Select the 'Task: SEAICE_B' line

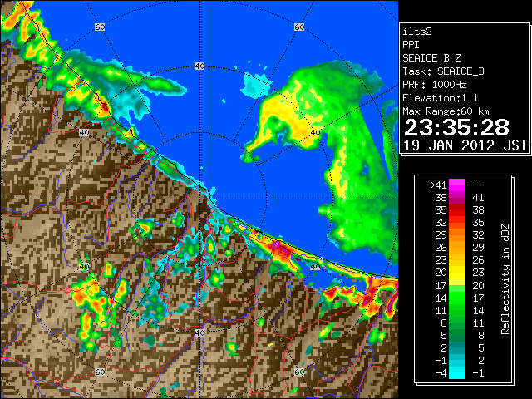point(443,71)
